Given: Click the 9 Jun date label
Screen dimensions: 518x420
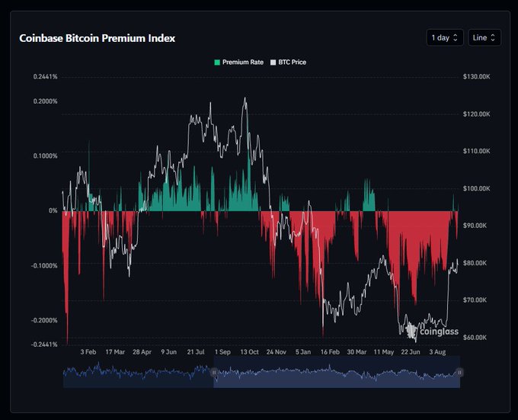Looking at the screenshot, I should point(169,352).
